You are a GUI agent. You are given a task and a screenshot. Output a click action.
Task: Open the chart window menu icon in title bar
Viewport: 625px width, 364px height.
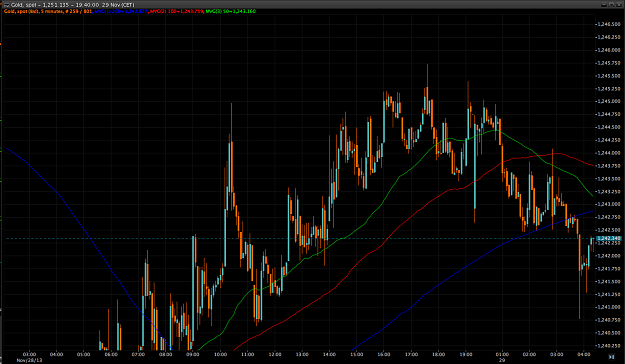click(6, 5)
